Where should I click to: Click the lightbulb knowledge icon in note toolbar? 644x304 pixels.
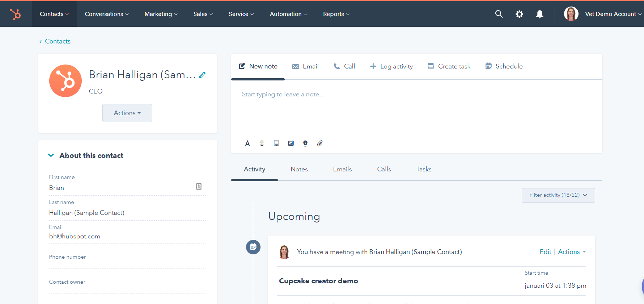coord(305,143)
